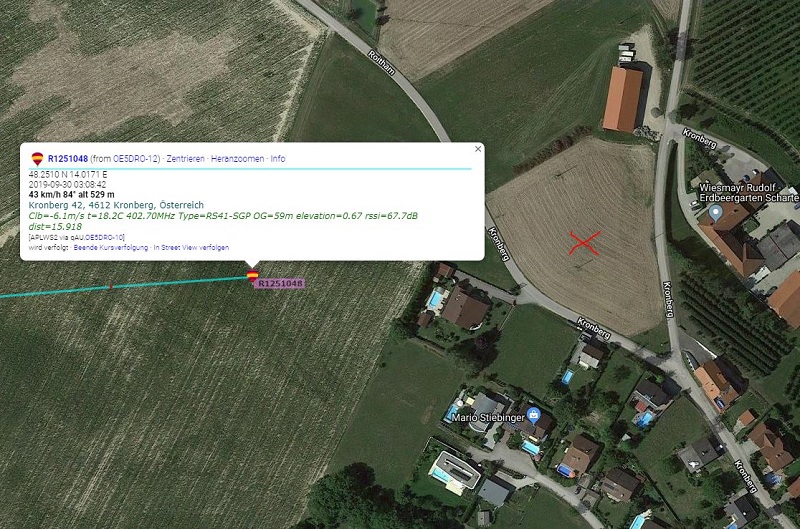The height and width of the screenshot is (529, 800).
Task: Select In Street View verfolgen
Action: tap(191, 247)
